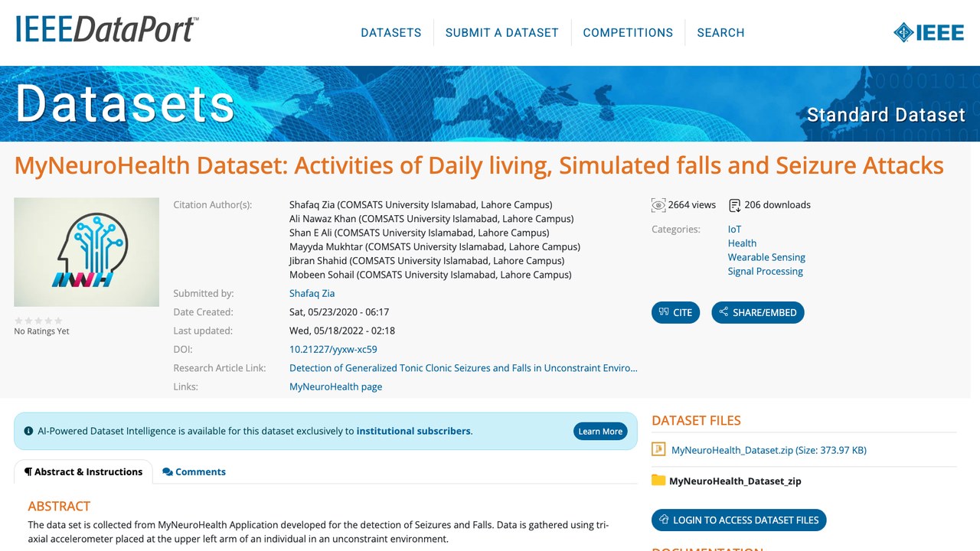The height and width of the screenshot is (551, 980).
Task: Expand the MyNeuroHealth_Dataset_zip folder
Action: point(735,481)
